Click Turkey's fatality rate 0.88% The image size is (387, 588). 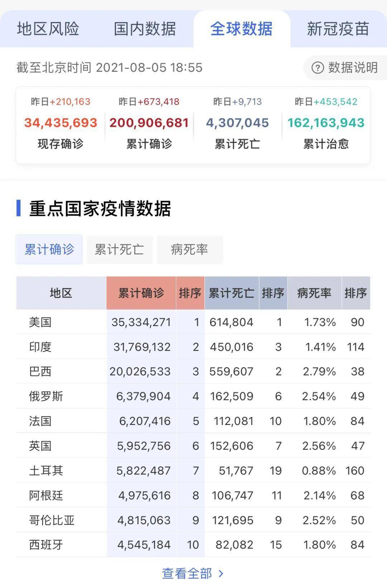point(319,470)
